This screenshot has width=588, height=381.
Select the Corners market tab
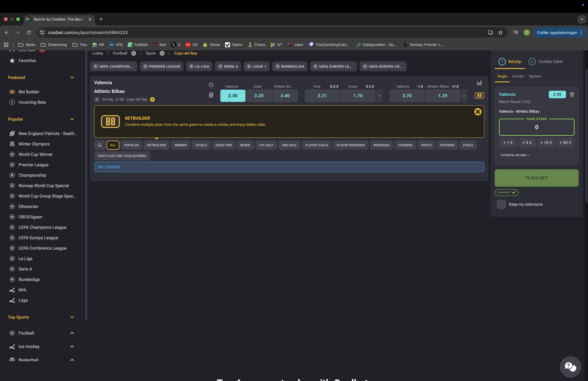pos(405,145)
